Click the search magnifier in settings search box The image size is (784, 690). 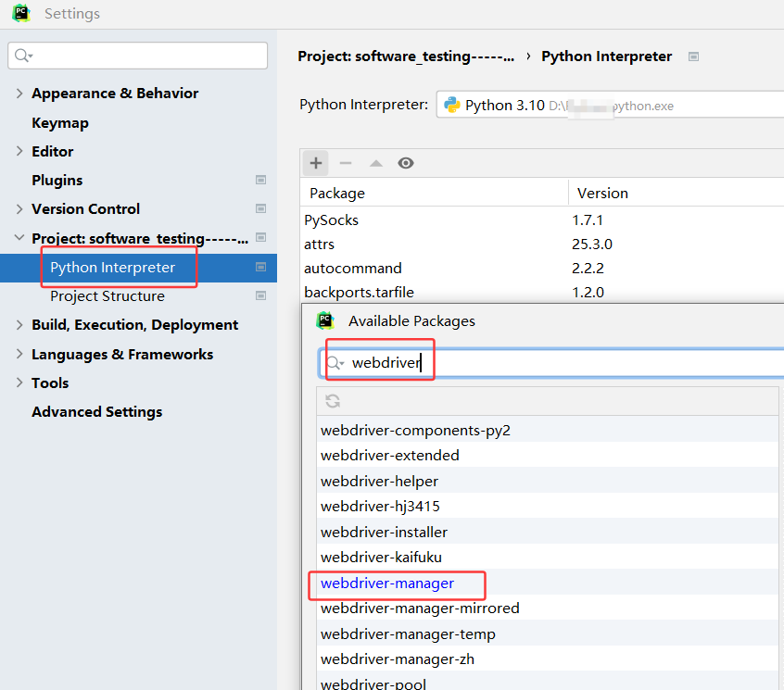point(23,55)
